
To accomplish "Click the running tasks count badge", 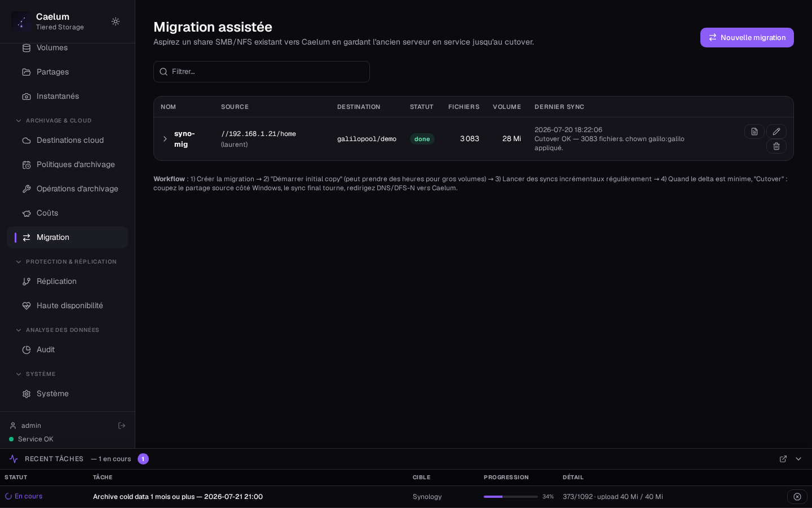I will click(x=143, y=459).
